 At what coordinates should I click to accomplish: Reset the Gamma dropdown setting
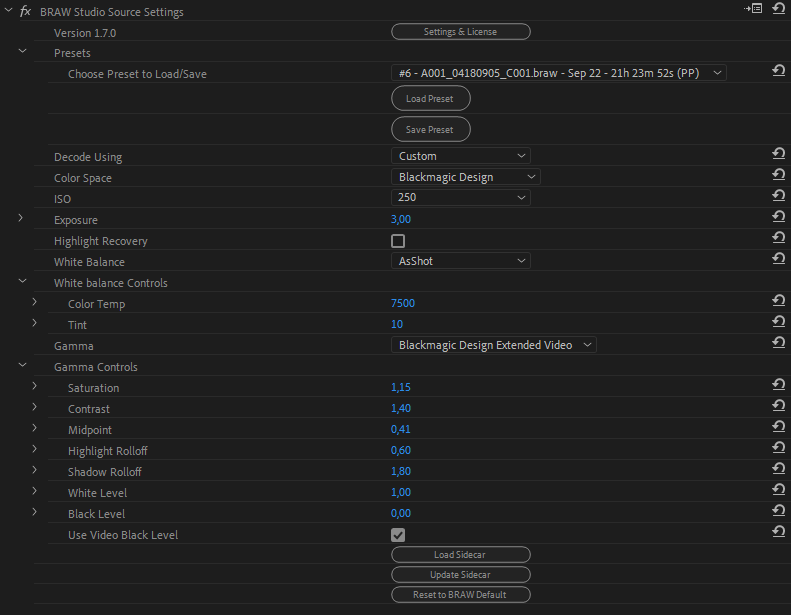(778, 345)
